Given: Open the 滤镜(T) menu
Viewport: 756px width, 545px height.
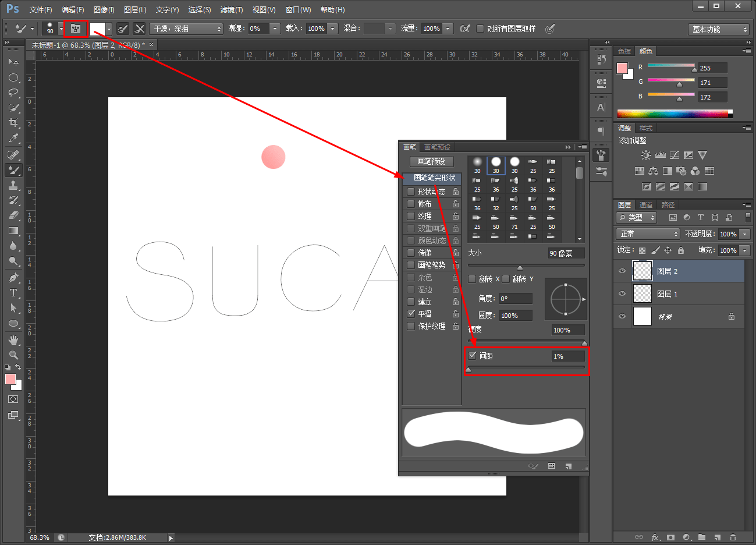Looking at the screenshot, I should point(232,10).
